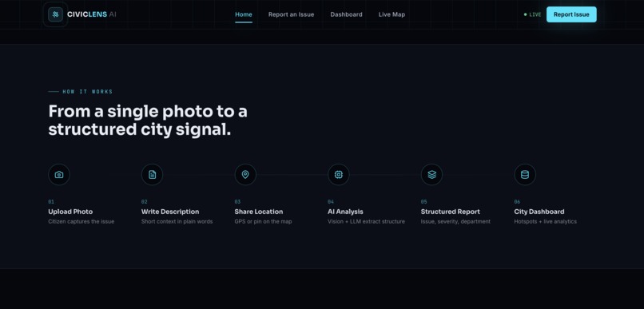Click the CIVICLENS AI brand name
The width and height of the screenshot is (644, 309).
[x=92, y=14]
